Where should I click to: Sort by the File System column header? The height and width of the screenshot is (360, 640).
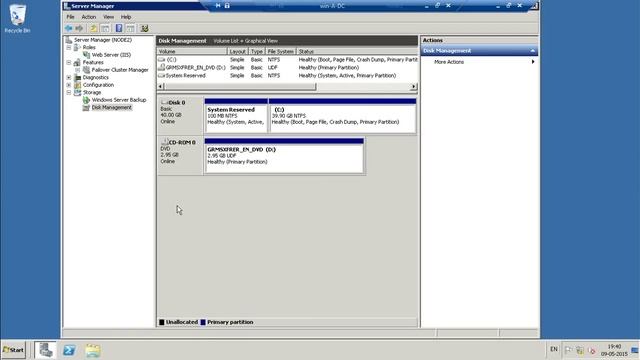(x=280, y=51)
